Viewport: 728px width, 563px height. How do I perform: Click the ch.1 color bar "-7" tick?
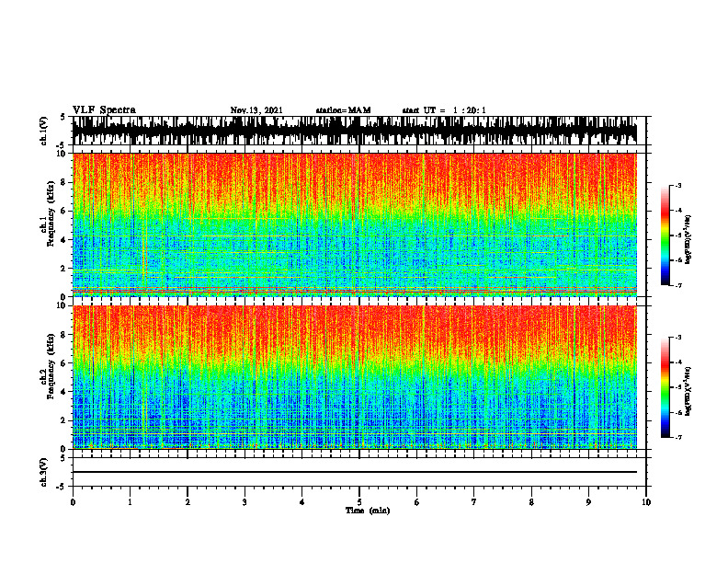coord(678,285)
